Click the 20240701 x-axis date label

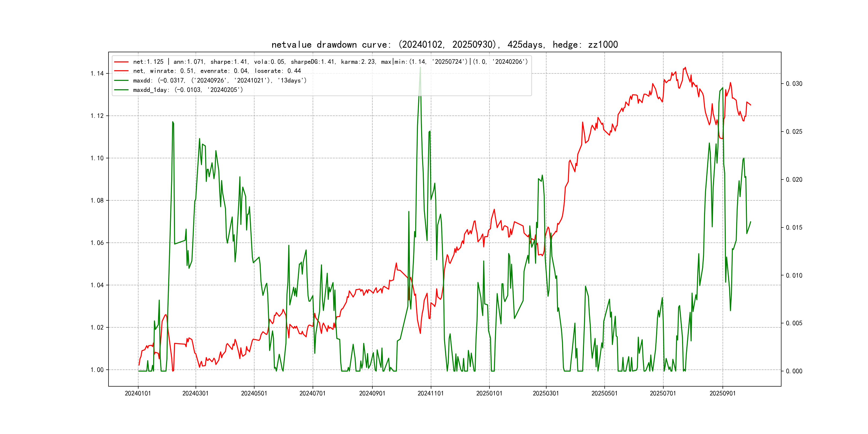point(312,394)
